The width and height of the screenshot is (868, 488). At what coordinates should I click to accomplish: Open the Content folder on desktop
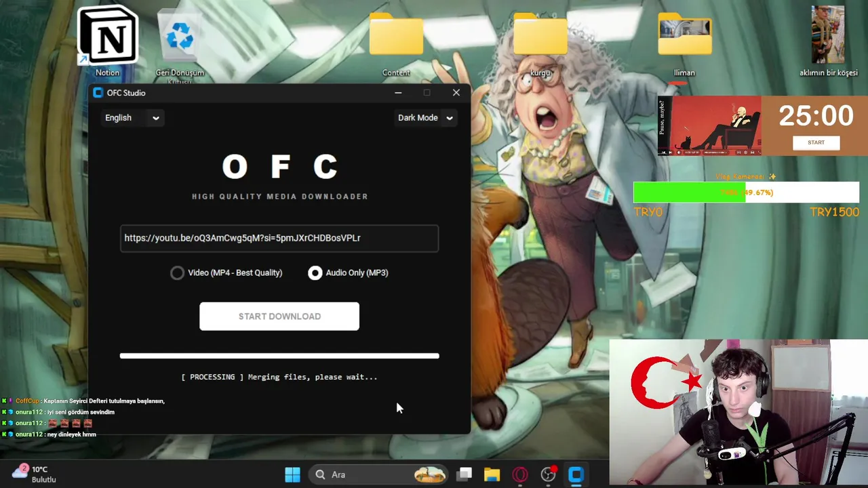pyautogui.click(x=396, y=44)
